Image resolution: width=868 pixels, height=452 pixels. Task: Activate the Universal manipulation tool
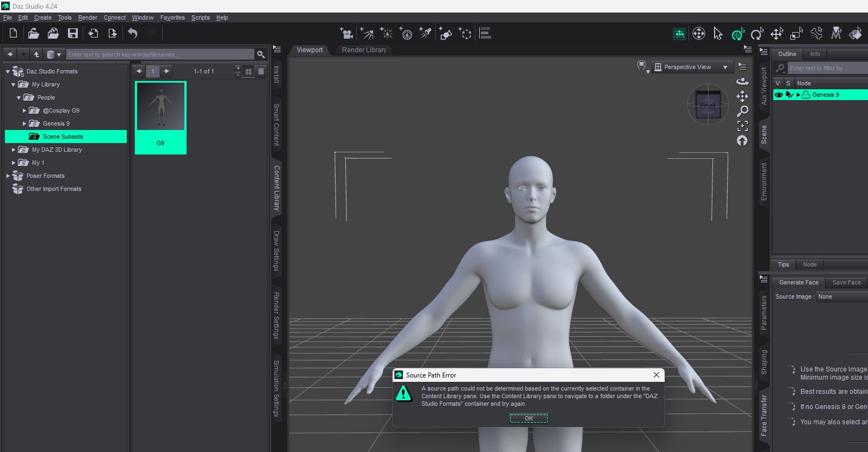pyautogui.click(x=737, y=34)
